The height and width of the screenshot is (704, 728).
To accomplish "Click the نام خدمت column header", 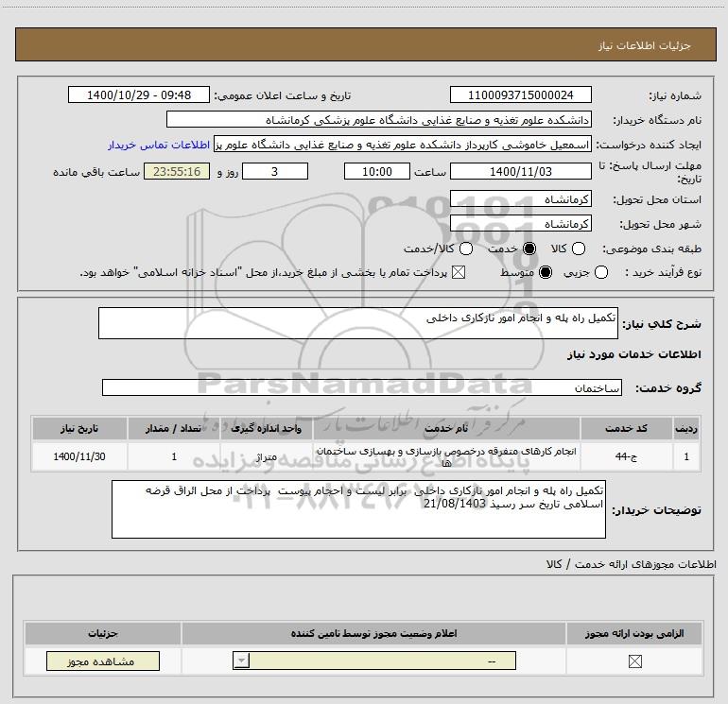I will click(446, 428).
